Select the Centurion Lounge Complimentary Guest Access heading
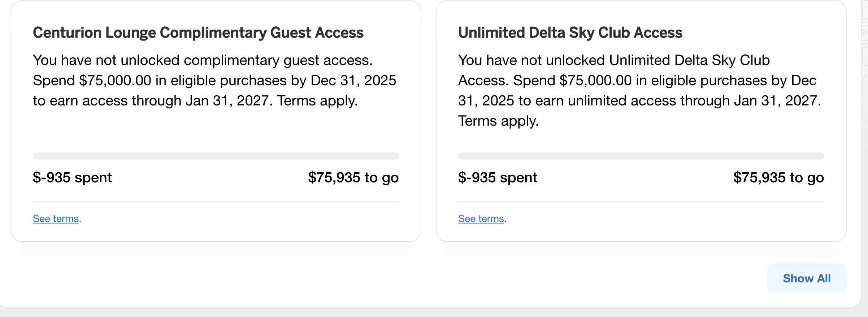 [198, 33]
